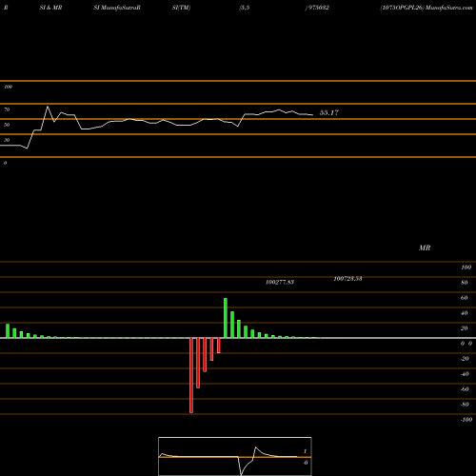Click the "(5,5" parameter text in header
The image size is (476, 476).
[x=245, y=8]
